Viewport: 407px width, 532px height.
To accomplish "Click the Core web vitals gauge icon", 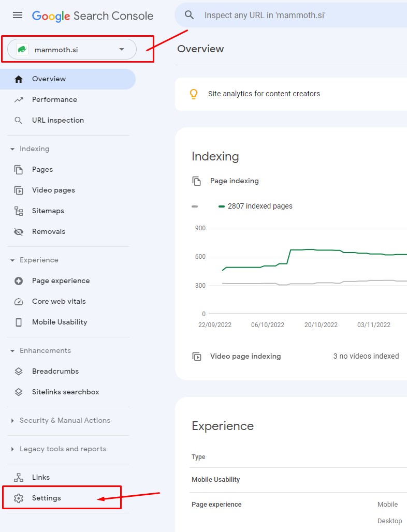I will click(x=19, y=302).
